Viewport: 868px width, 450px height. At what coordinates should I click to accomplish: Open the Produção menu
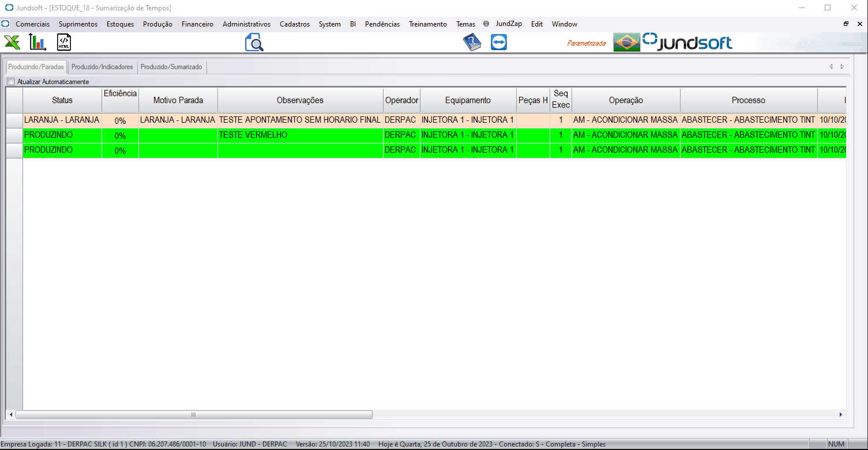[x=157, y=24]
